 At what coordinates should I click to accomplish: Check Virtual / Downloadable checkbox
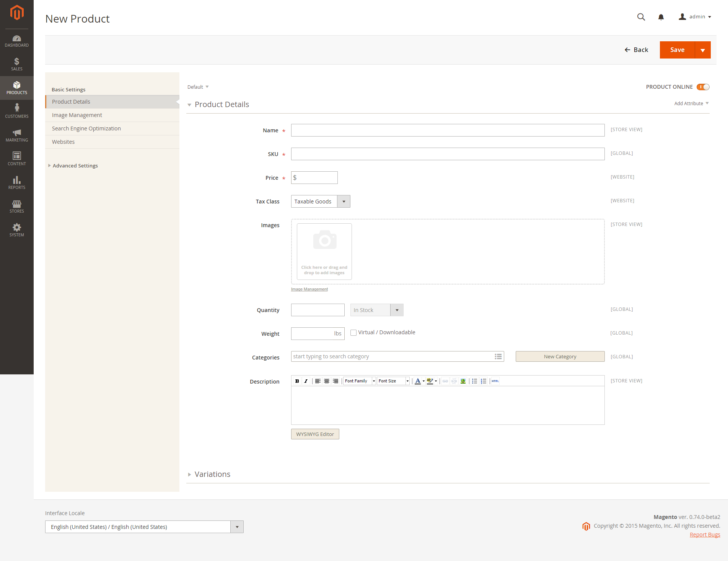point(353,333)
